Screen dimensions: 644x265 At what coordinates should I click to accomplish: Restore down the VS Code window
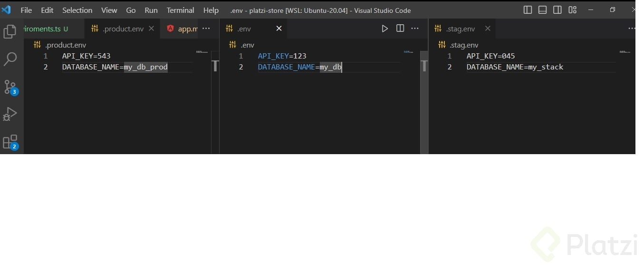tap(613, 10)
